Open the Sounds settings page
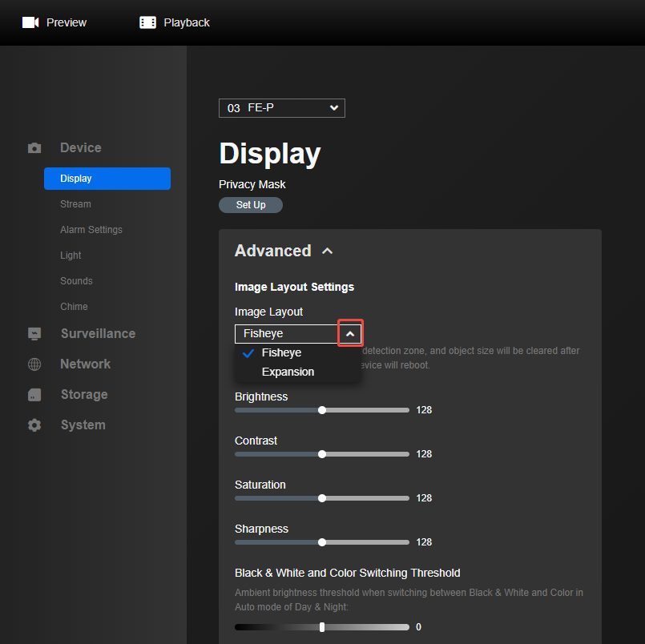 coord(76,281)
